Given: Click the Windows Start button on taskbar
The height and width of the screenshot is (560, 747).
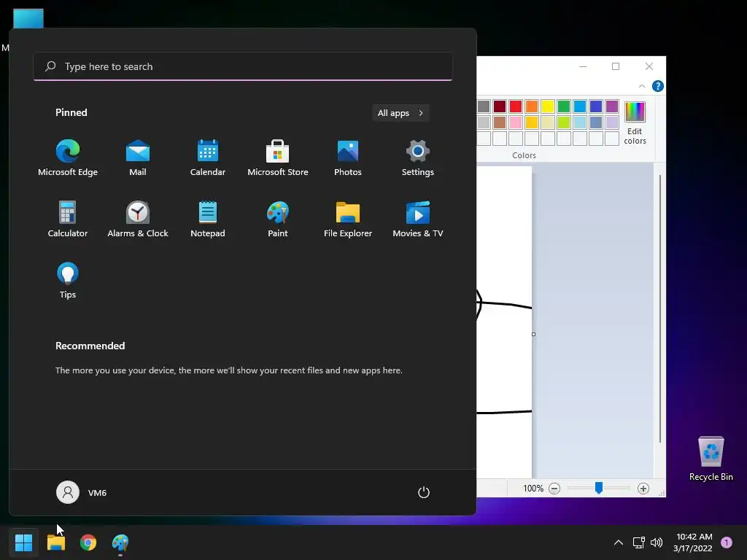Looking at the screenshot, I should tap(23, 542).
